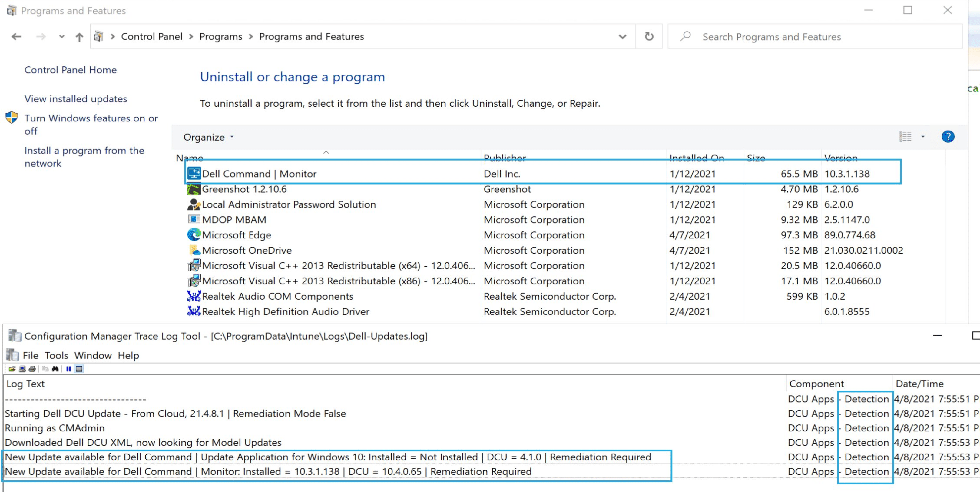
Task: Toggle the Show details pane button
Action: [79, 369]
